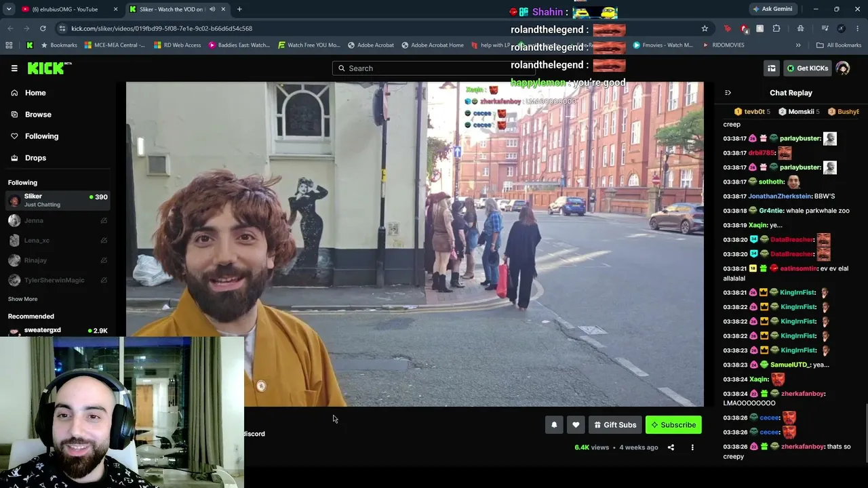Toggle the notification bell for Sliker

554,425
